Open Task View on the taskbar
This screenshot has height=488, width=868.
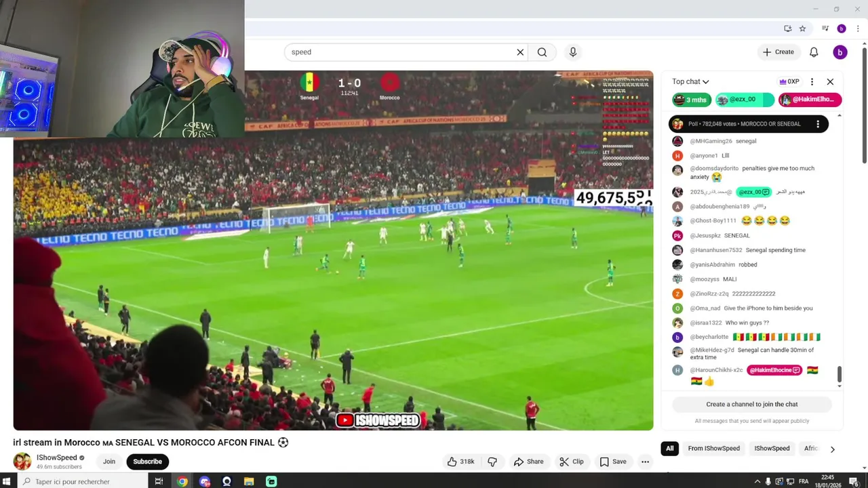[x=159, y=481]
